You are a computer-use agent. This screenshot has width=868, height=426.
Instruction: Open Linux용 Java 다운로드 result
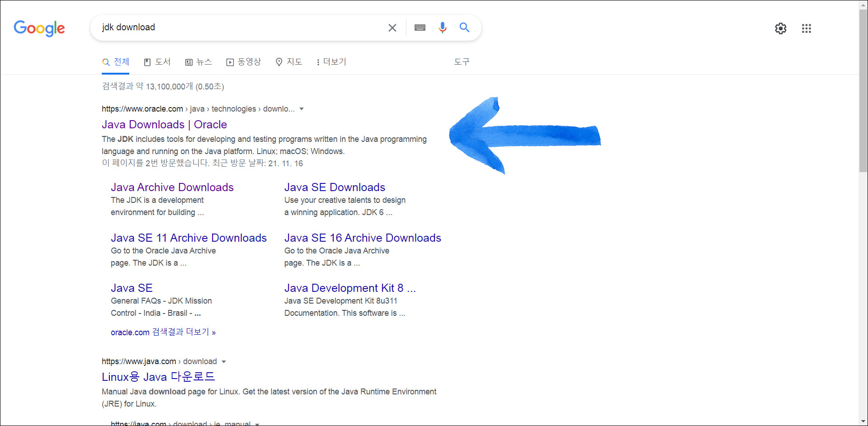click(x=158, y=377)
